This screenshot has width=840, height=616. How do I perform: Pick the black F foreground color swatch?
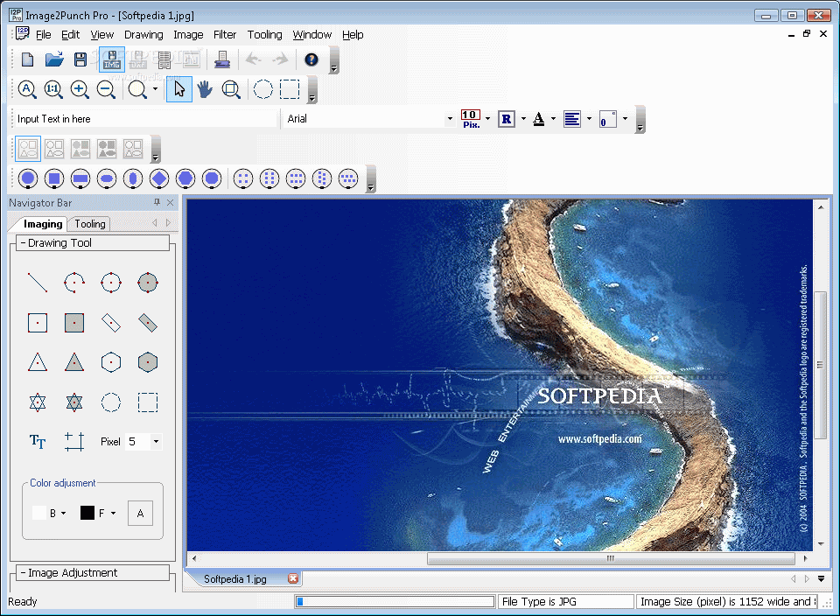point(87,513)
